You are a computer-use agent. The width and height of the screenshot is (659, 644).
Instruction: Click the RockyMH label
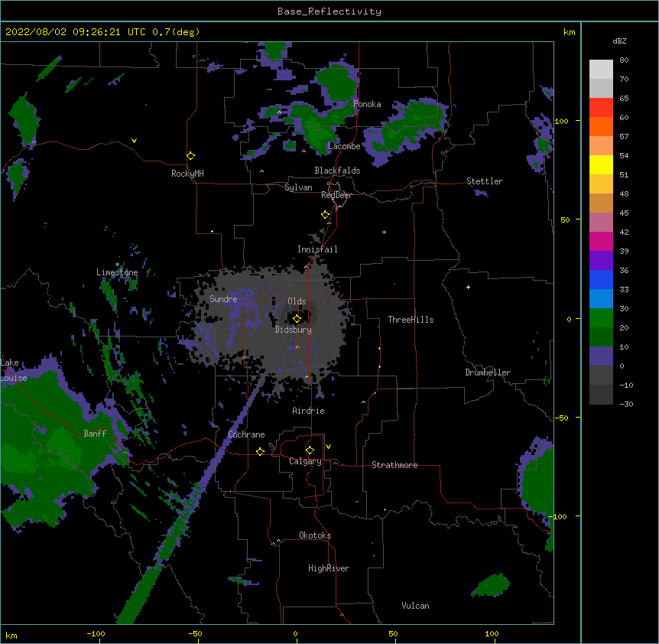tap(187, 174)
